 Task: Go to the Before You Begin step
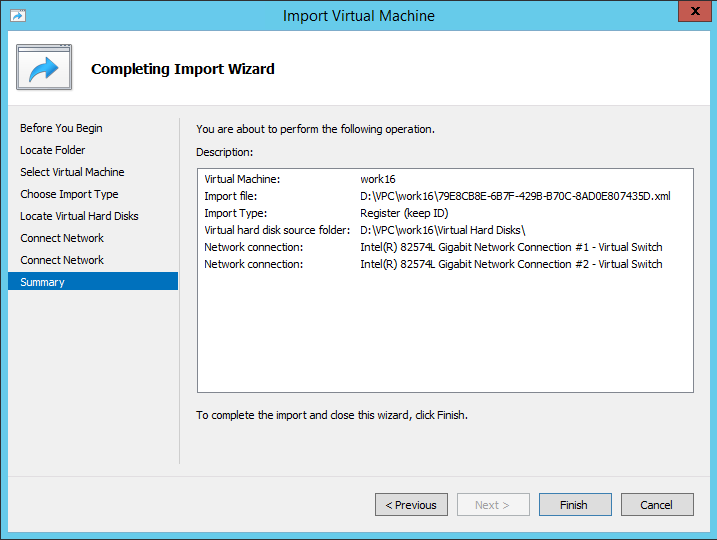pyautogui.click(x=61, y=128)
